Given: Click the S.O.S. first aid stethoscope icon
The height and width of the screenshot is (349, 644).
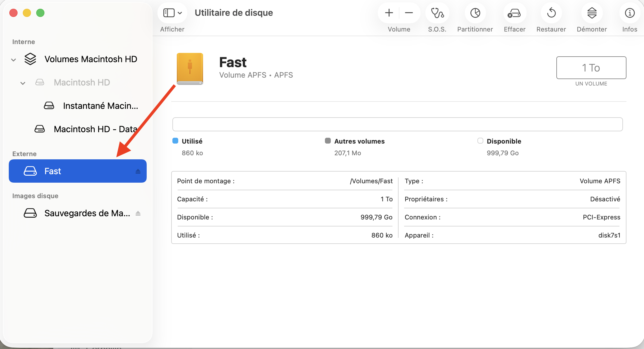Looking at the screenshot, I should (437, 13).
